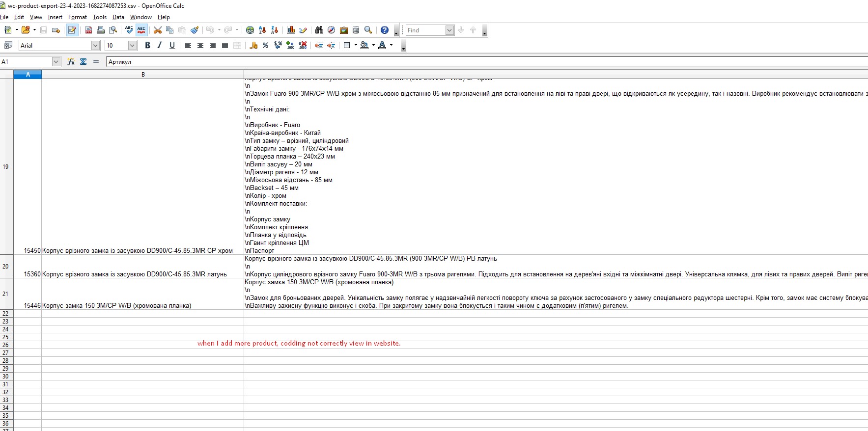This screenshot has width=868, height=431.
Task: Add decimal place icon
Action: pyautogui.click(x=290, y=45)
